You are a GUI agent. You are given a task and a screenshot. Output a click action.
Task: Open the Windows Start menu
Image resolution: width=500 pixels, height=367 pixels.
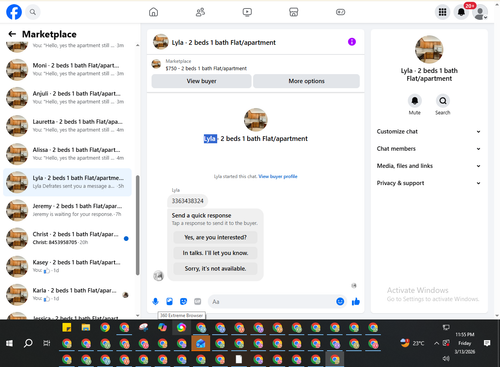tap(9, 343)
